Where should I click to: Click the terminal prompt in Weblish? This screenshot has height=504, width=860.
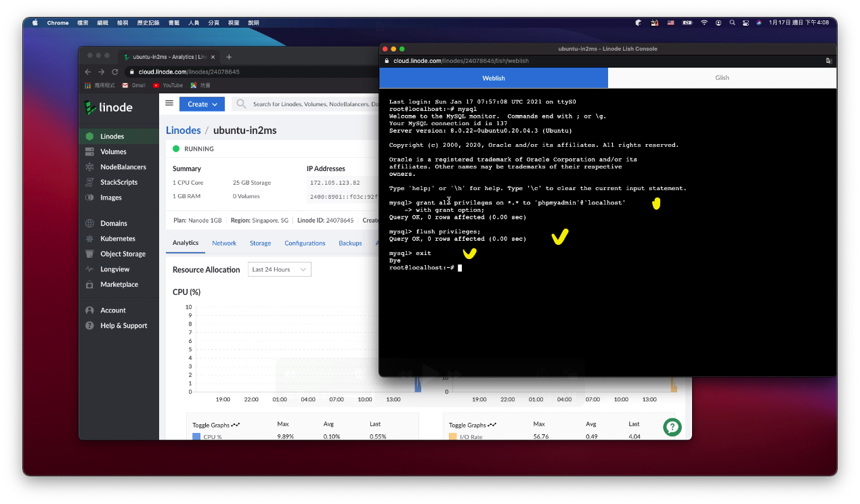pyautogui.click(x=425, y=268)
